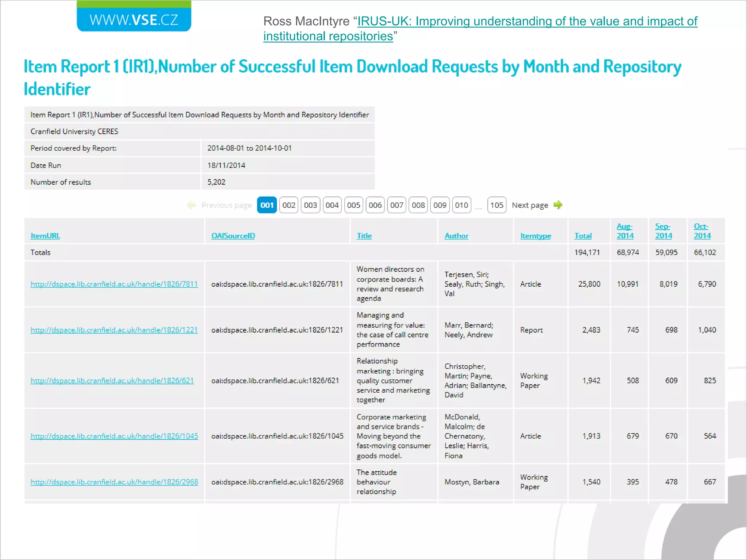Open item URL handle/1826/621
This screenshot has width=747, height=560.
[x=112, y=381]
